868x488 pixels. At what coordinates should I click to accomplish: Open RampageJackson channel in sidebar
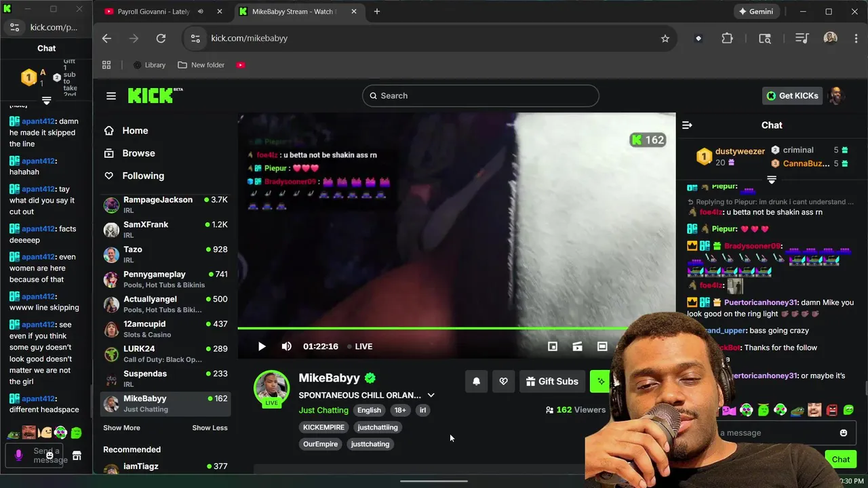pyautogui.click(x=165, y=205)
